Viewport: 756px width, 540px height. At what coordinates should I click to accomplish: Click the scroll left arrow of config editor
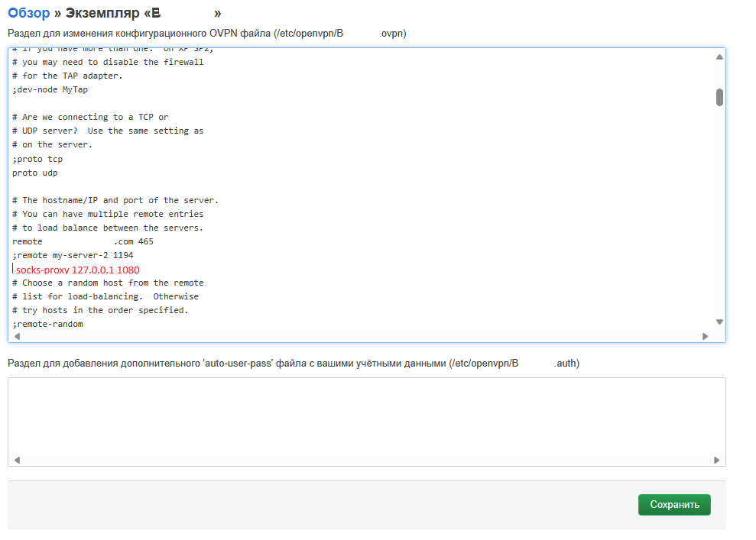(17, 336)
